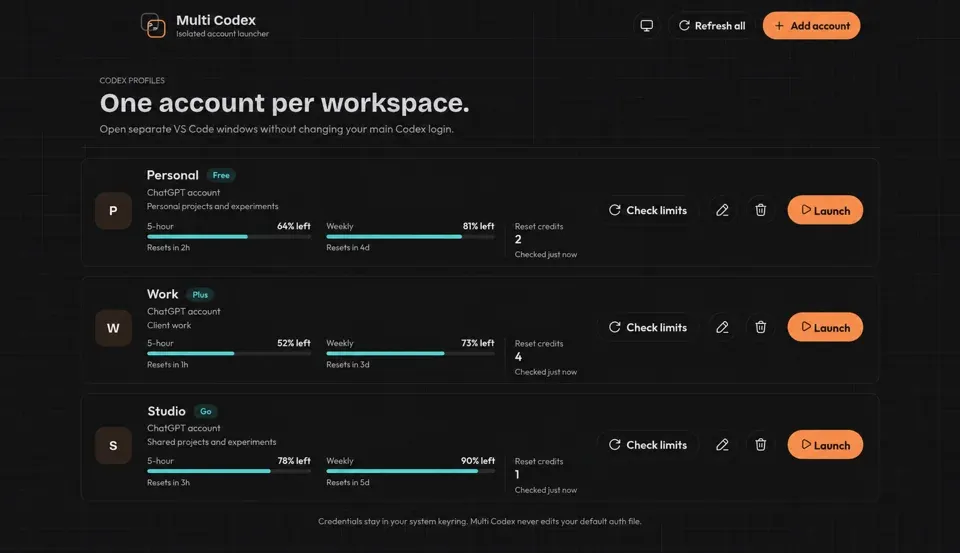Edit the Personal profile with pencil icon
This screenshot has width=960, height=553.
coord(722,210)
